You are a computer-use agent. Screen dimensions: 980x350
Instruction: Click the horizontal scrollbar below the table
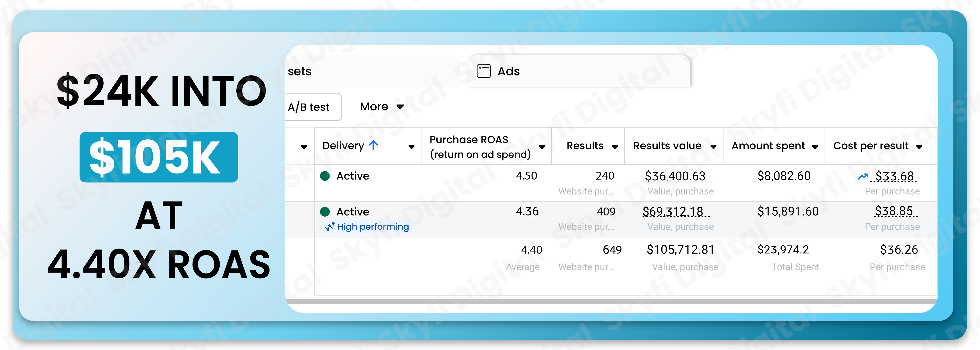pos(609,301)
